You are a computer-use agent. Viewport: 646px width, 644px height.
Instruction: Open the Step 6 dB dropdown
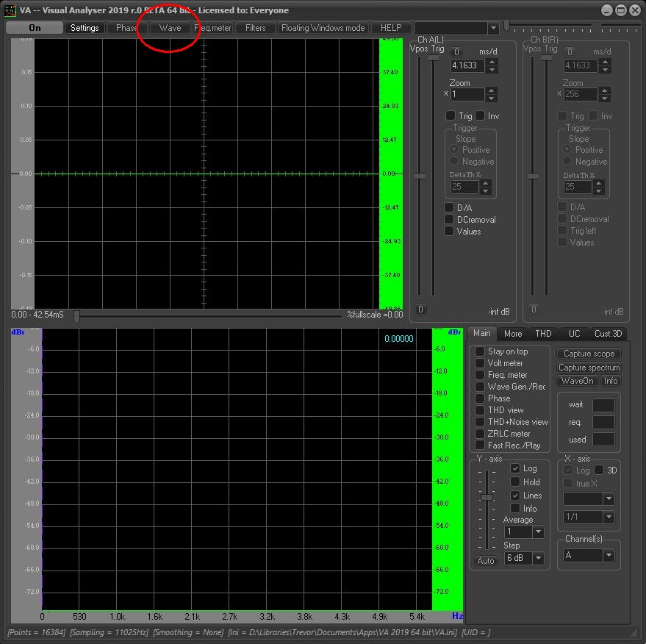click(x=538, y=558)
